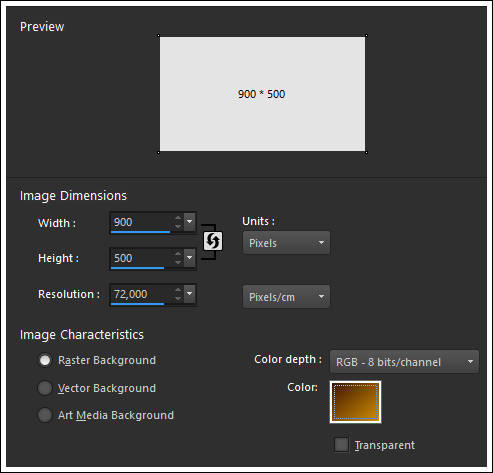Decrease Width using the down spinner arrow
This screenshot has width=493, height=473.
(178, 226)
